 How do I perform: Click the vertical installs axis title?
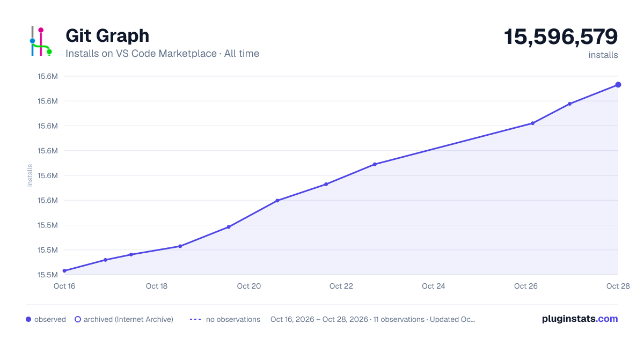tap(30, 175)
